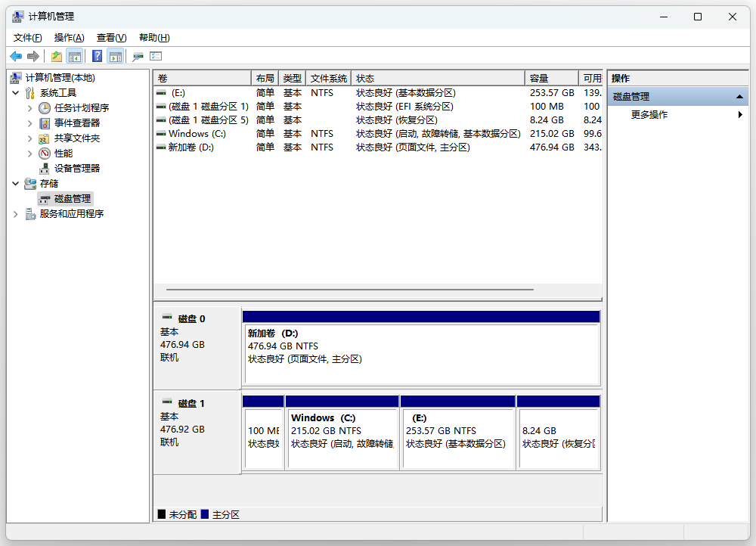Click the 性能 monitor icon
The height and width of the screenshot is (546, 756).
tap(45, 154)
